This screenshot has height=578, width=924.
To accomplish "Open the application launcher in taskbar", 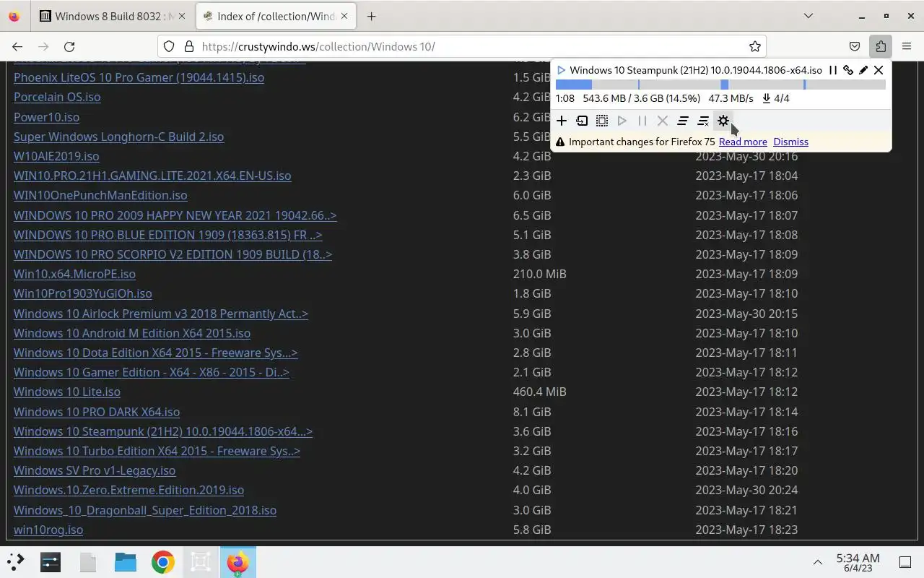I will [16, 561].
